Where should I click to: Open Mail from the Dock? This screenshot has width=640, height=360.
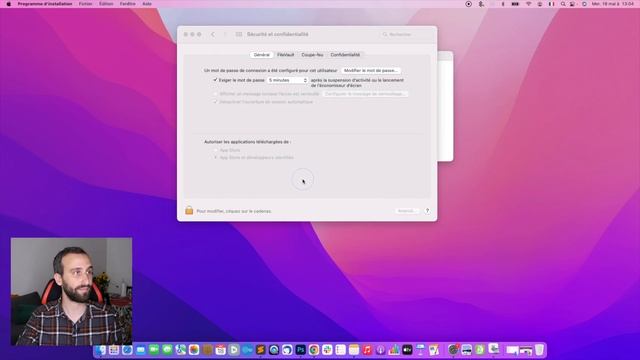pyautogui.click(x=140, y=350)
